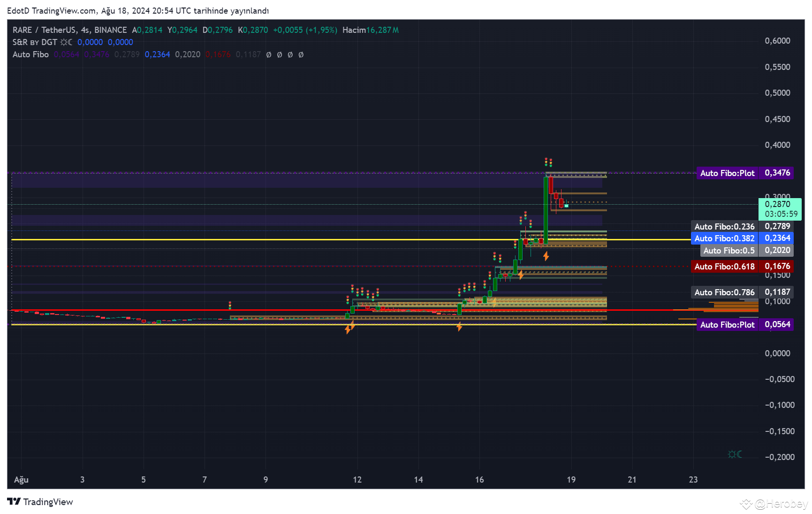The width and height of the screenshot is (812, 514).
Task: Click the sun/moon icon beside S&R by DGT
Action: pyautogui.click(x=66, y=42)
